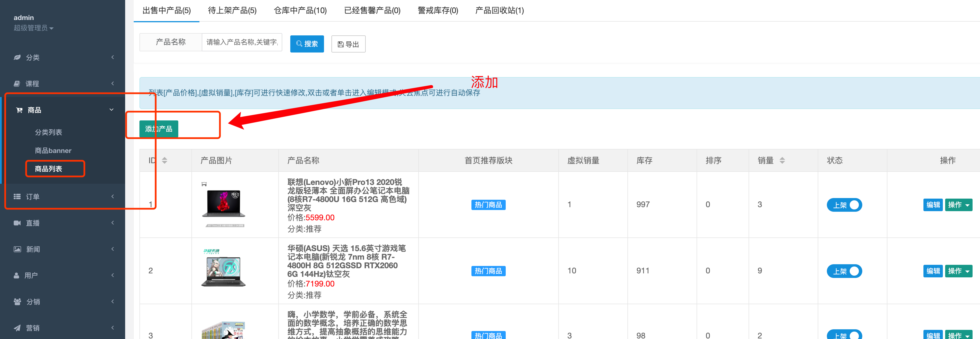The height and width of the screenshot is (339, 980).
Task: Click 编辑 for product ID 3
Action: point(933,334)
